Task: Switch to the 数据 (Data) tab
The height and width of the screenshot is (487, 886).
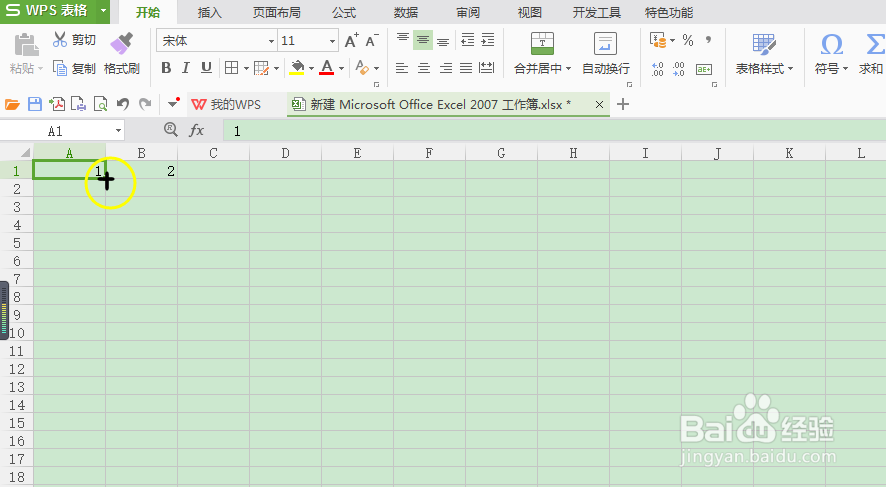Action: [406, 12]
